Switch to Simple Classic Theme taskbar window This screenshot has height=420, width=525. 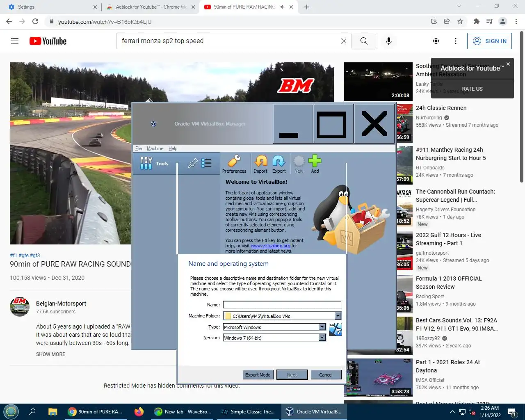click(x=248, y=411)
